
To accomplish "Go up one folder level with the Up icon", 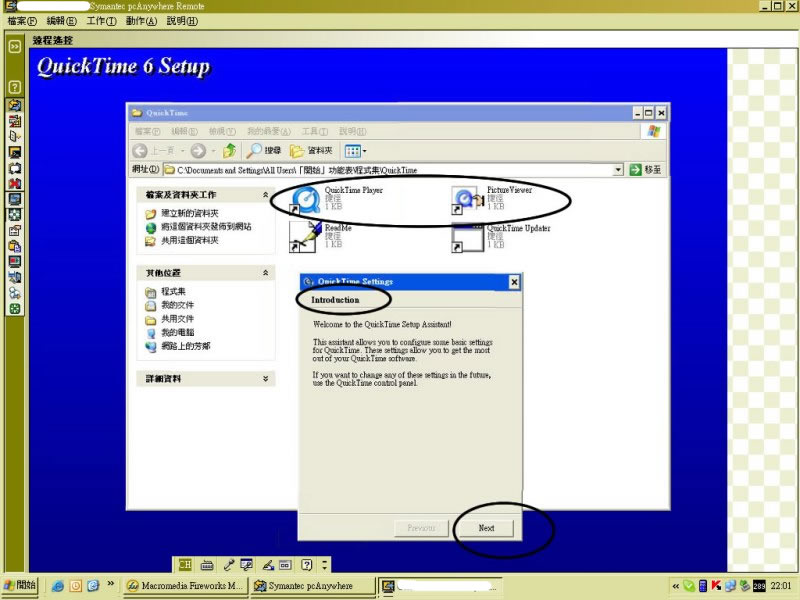I will tap(230, 151).
